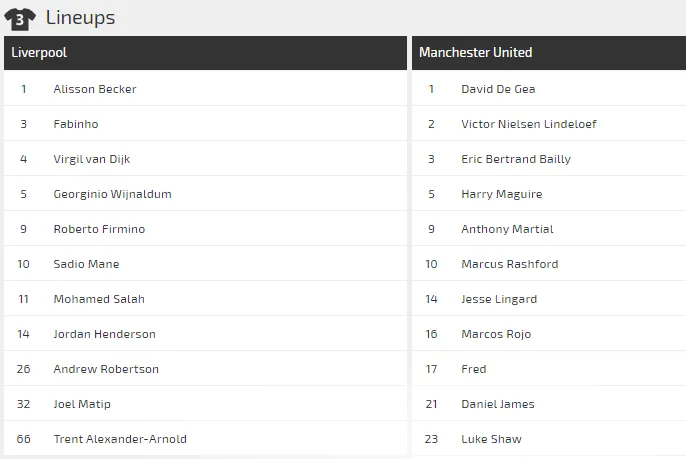This screenshot has width=686, height=459.
Task: Open Virgil van Dijk's profile
Action: pos(92,159)
